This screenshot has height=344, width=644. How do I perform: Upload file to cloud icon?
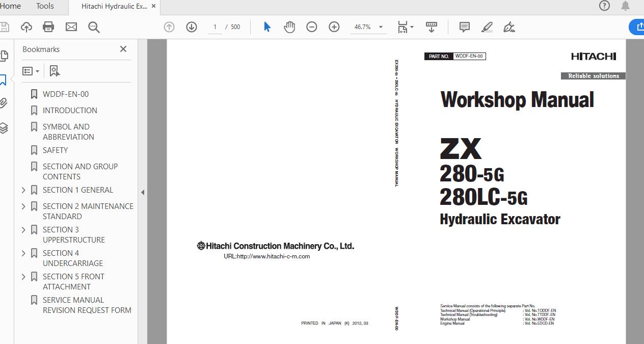(26, 27)
